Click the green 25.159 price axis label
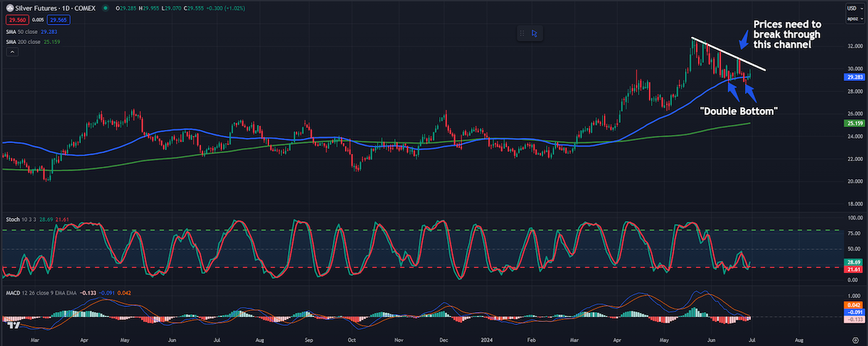The width and height of the screenshot is (868, 346). [855, 124]
